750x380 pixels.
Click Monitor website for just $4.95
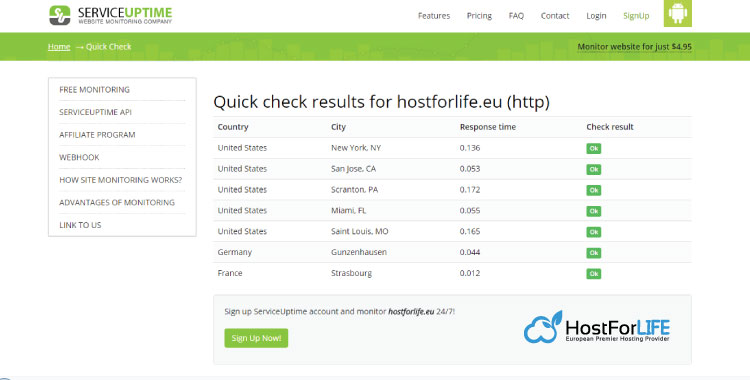tap(634, 46)
